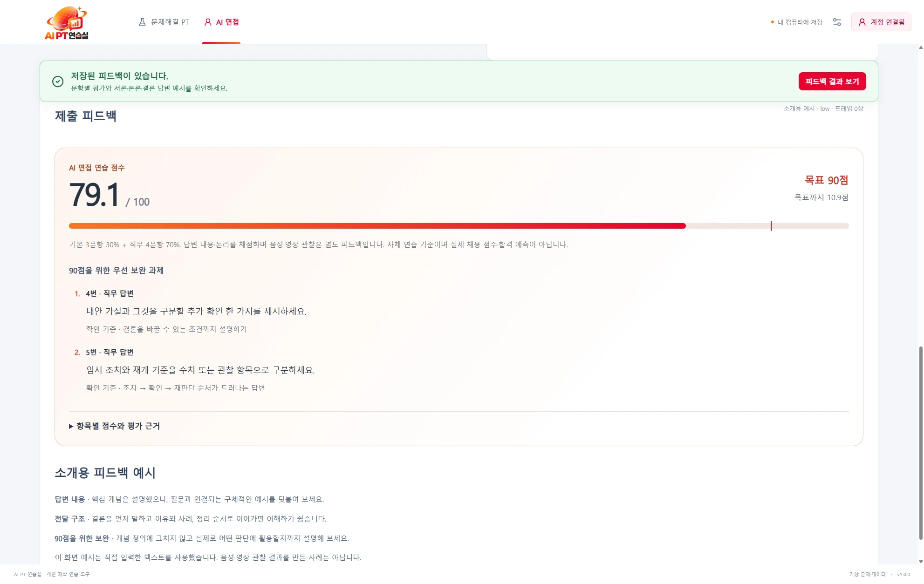924x584 pixels.
Task: Click the page vertical scrollbar thumb
Action: (x=921, y=442)
